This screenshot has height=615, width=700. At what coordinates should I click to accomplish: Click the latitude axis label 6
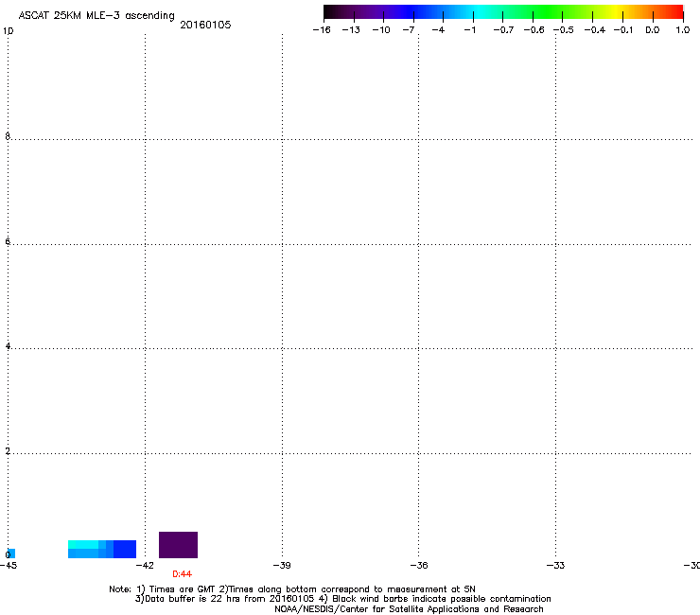pyautogui.click(x=8, y=241)
